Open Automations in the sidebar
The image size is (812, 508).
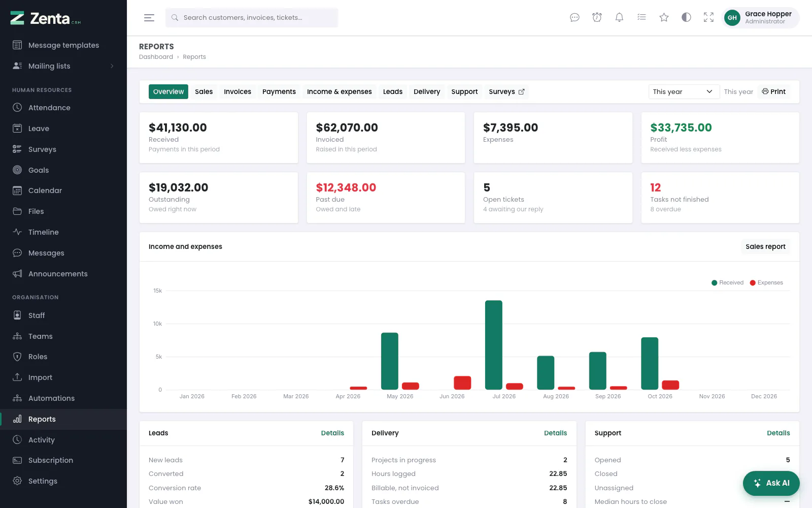tap(63, 398)
